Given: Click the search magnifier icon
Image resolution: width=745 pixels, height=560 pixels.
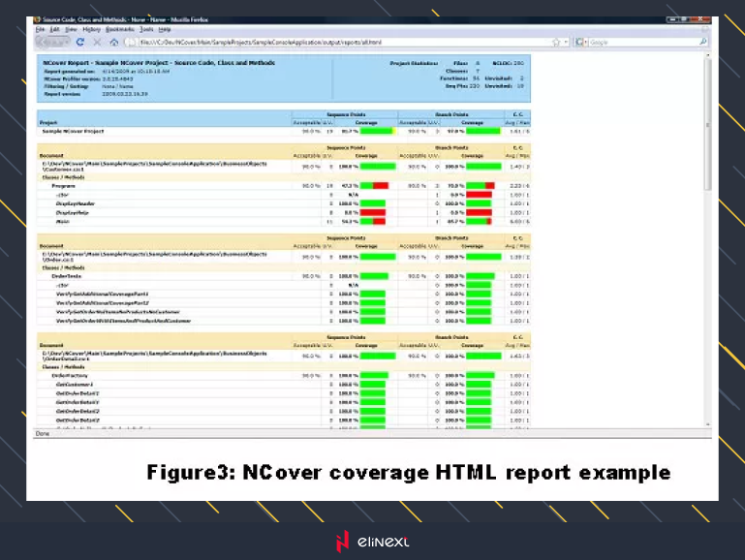Looking at the screenshot, I should point(702,43).
